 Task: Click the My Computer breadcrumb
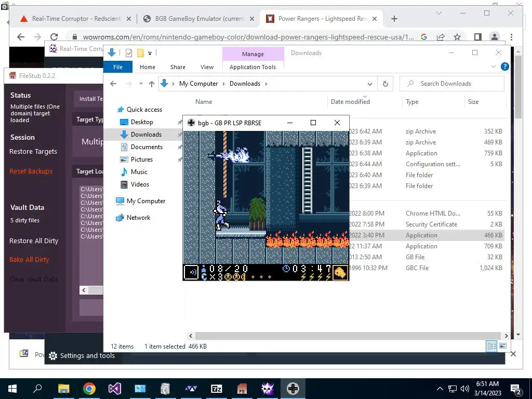tap(198, 84)
